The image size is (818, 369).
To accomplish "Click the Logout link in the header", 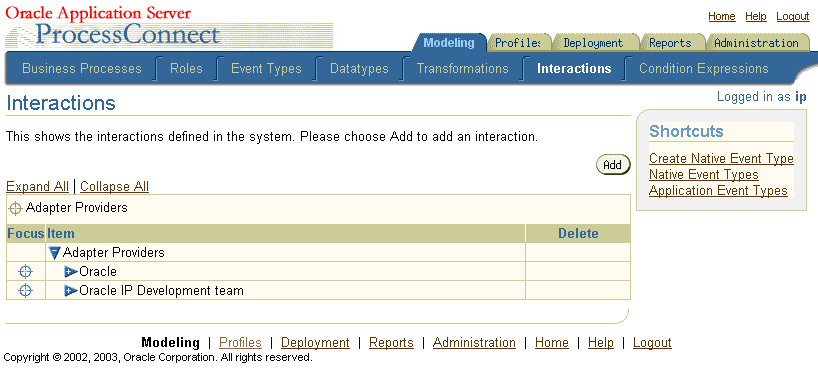I will pyautogui.click(x=792, y=17).
